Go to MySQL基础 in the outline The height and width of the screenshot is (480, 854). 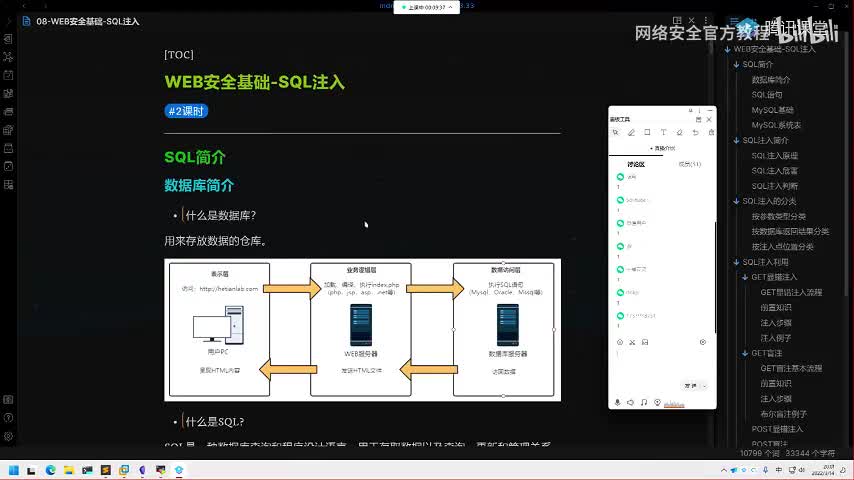pyautogui.click(x=772, y=110)
